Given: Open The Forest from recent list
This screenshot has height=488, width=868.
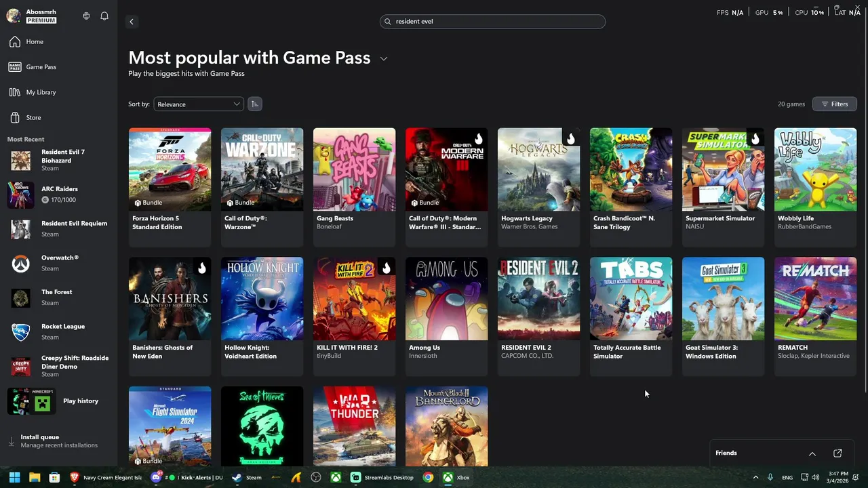Looking at the screenshot, I should point(58,298).
